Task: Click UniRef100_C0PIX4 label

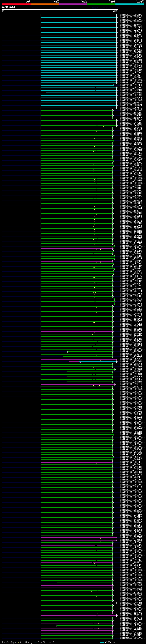Action: pyautogui.click(x=131, y=369)
